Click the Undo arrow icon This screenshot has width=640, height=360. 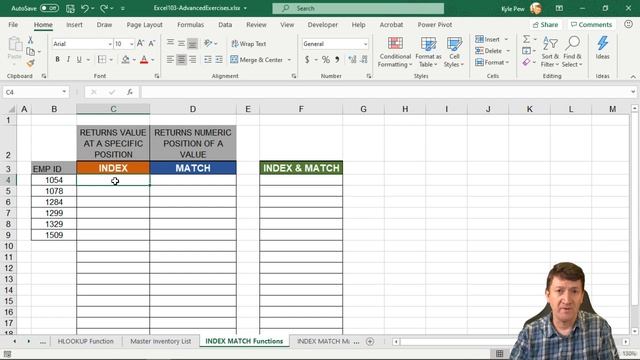[84, 8]
